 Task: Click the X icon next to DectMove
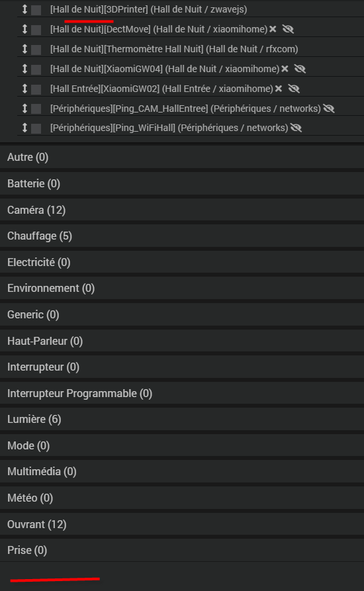[x=273, y=29]
